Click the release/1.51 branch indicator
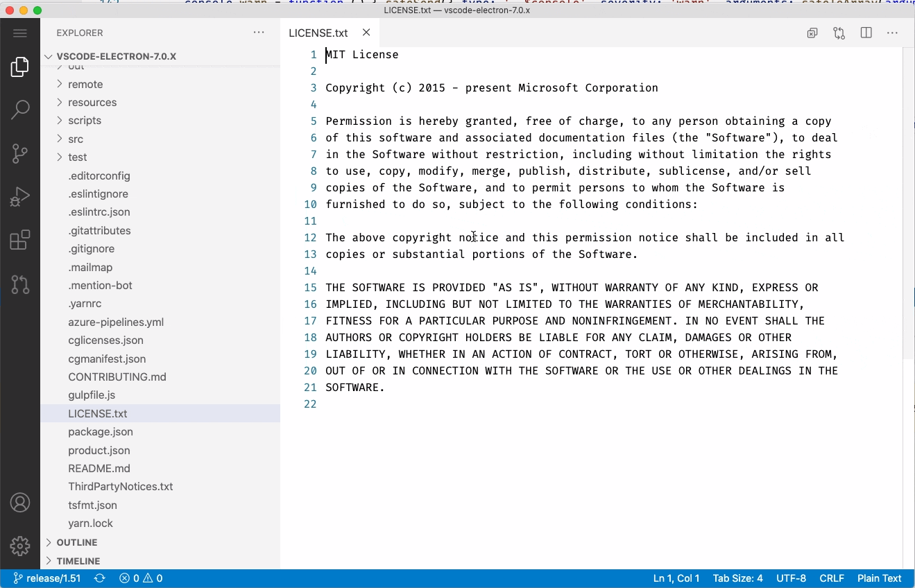The image size is (915, 588). (46, 578)
